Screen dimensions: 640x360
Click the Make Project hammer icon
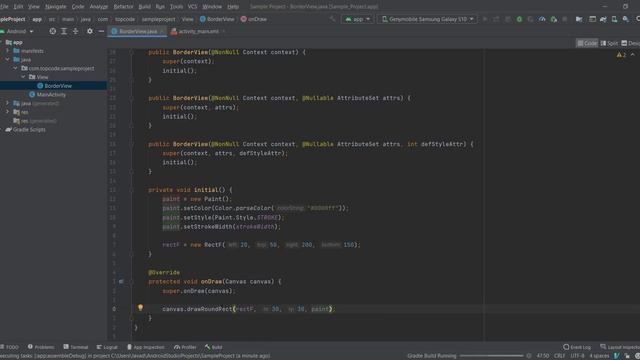tap(333, 19)
